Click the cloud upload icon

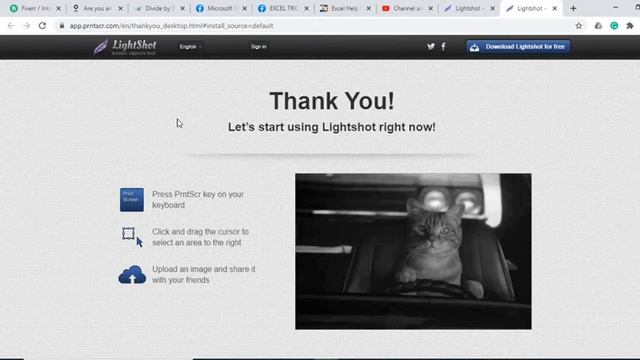[132, 275]
